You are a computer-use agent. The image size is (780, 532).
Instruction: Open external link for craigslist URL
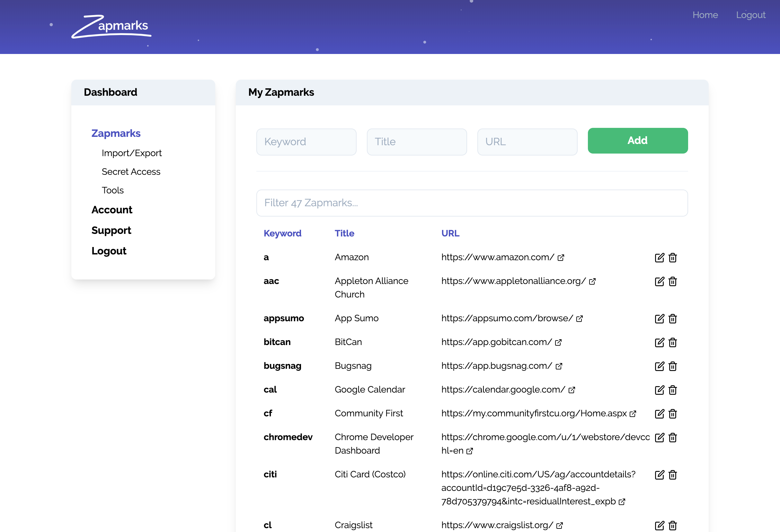(x=559, y=526)
